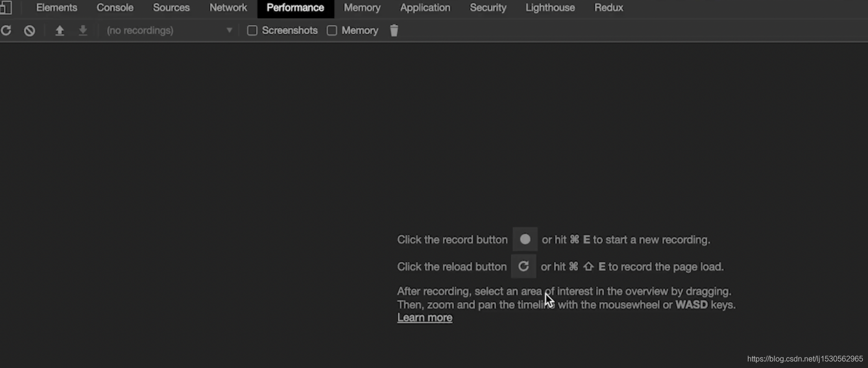868x368 pixels.
Task: Enable the Screenshots checkbox
Action: point(252,31)
